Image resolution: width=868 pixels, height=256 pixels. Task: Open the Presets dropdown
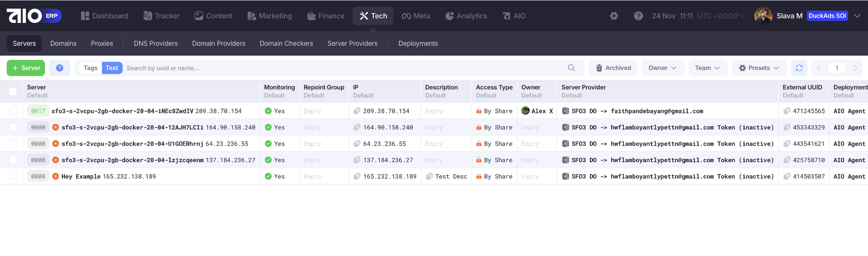point(759,68)
